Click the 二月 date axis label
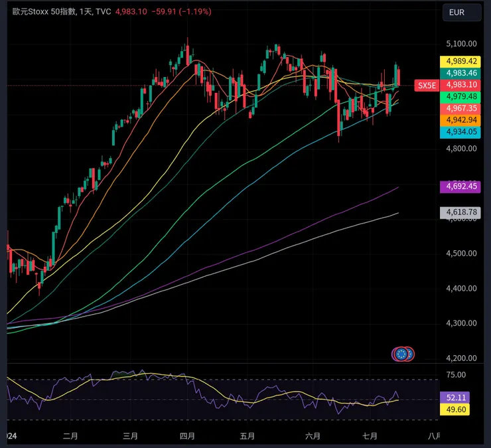 click(x=70, y=436)
